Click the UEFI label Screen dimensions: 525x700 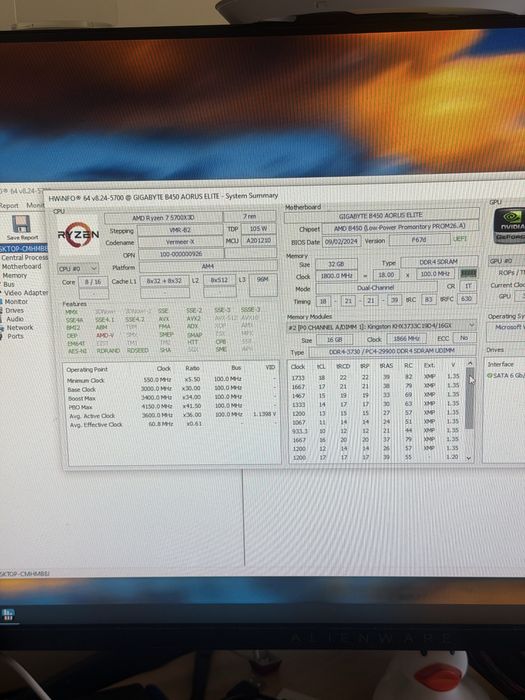[x=460, y=239]
